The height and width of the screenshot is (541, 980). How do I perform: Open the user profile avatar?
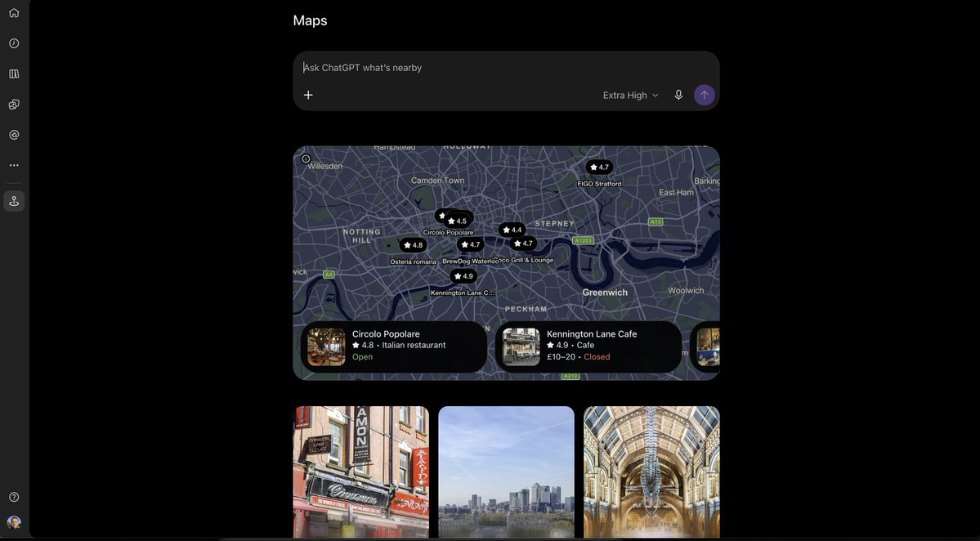(x=14, y=523)
